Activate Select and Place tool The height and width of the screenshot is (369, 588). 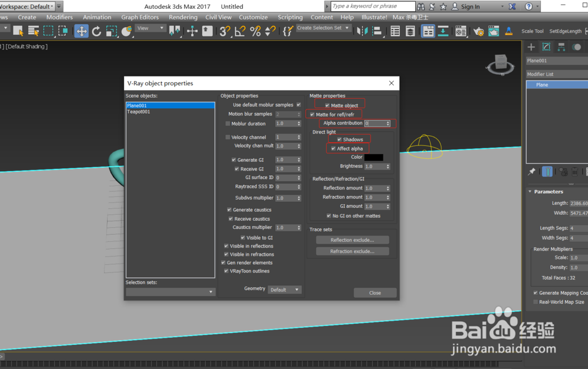(126, 31)
